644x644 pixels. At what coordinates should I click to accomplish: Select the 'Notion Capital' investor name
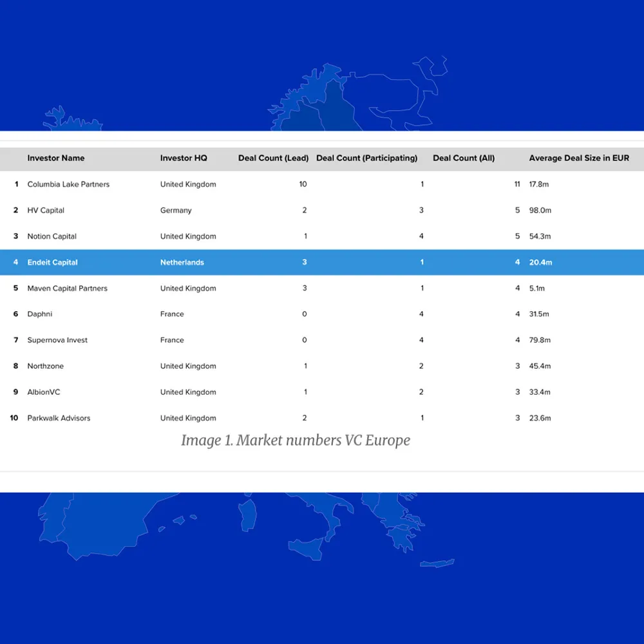click(52, 236)
